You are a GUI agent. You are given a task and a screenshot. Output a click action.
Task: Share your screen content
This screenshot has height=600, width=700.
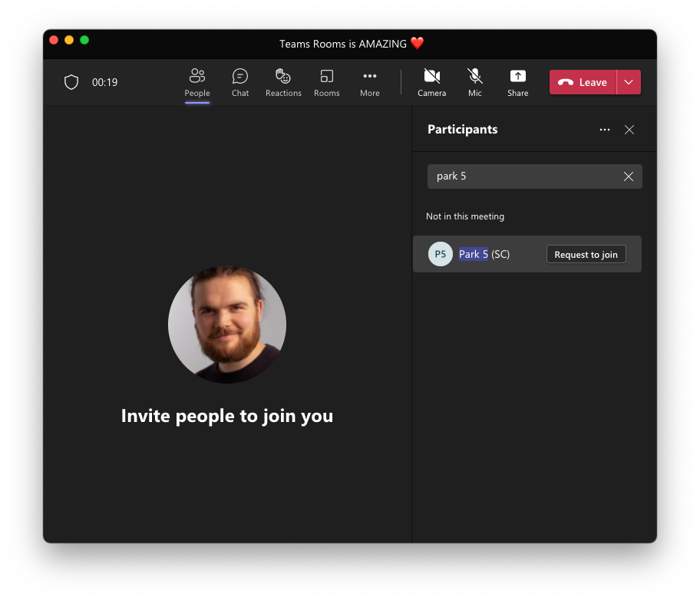(518, 82)
